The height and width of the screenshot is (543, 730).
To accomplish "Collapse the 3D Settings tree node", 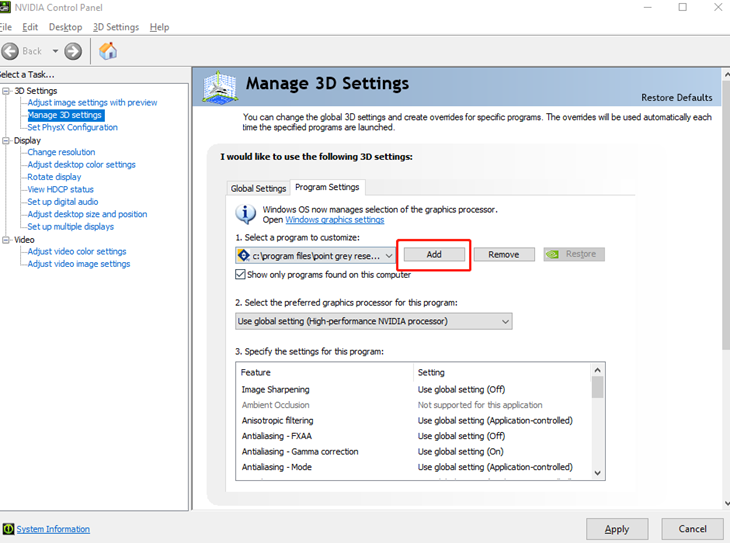I will [6, 91].
